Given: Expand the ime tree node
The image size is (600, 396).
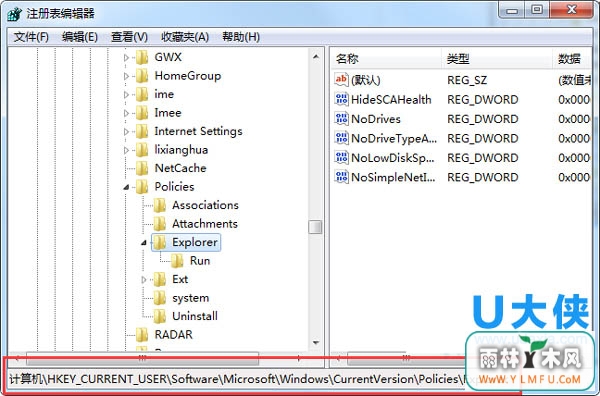Looking at the screenshot, I should (126, 95).
